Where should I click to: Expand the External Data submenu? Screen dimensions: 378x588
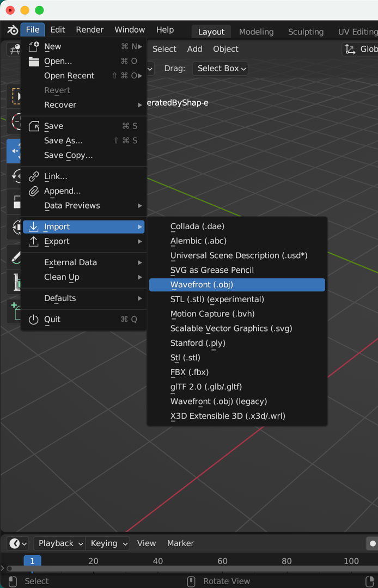click(x=84, y=262)
